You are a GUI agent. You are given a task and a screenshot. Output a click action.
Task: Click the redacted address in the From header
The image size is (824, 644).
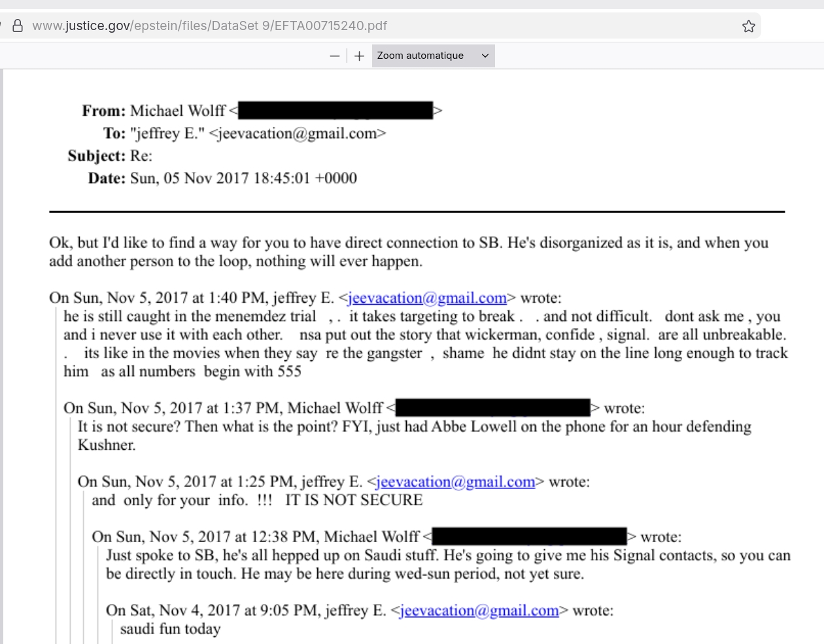tap(335, 110)
